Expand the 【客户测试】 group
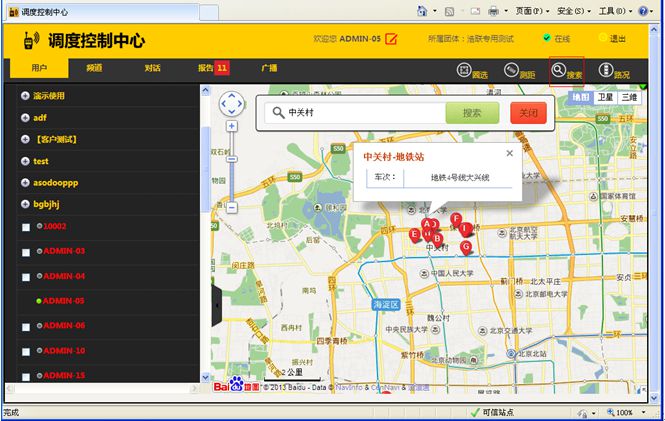The height and width of the screenshot is (421, 665). (x=25, y=139)
